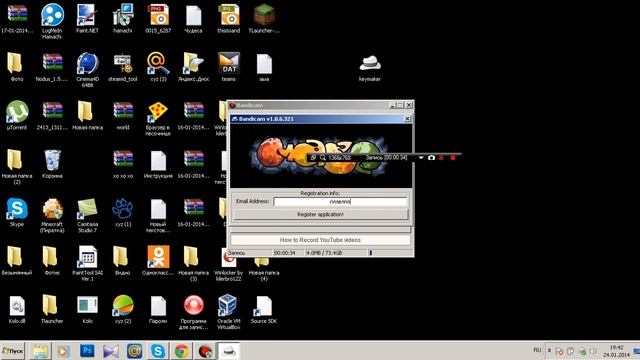Open the Яндекс.Диск desktop shortcut
Image resolution: width=640 pixels, height=360 pixels.
pyautogui.click(x=193, y=67)
